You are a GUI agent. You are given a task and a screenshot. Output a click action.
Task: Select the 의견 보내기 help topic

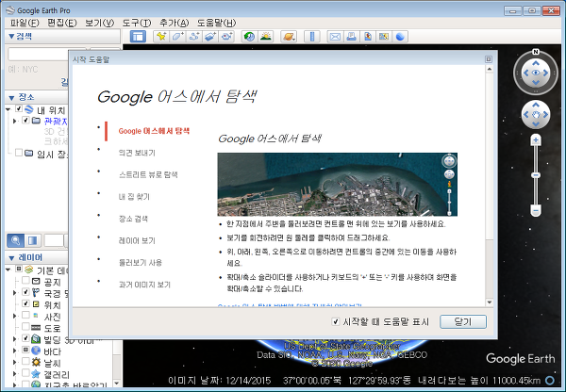pos(137,153)
